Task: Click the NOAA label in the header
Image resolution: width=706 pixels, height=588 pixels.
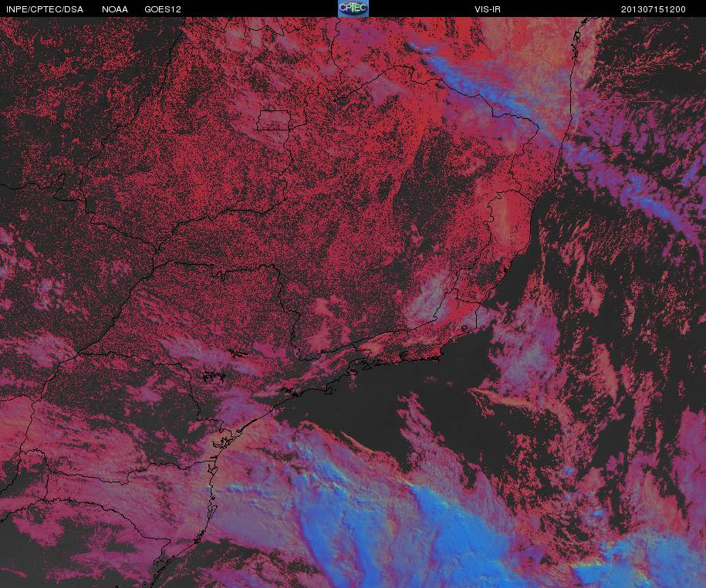Action: (x=115, y=9)
